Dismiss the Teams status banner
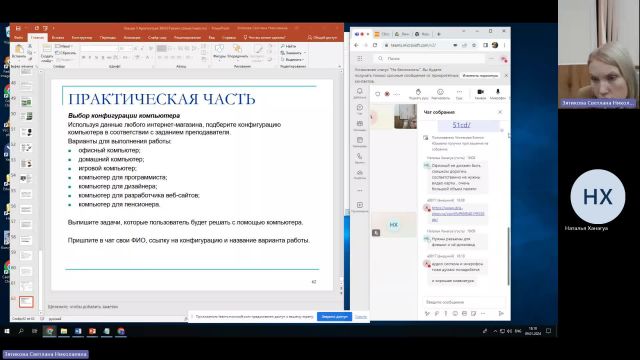Image resolution: width=640 pixels, height=360 pixels. tap(506, 76)
